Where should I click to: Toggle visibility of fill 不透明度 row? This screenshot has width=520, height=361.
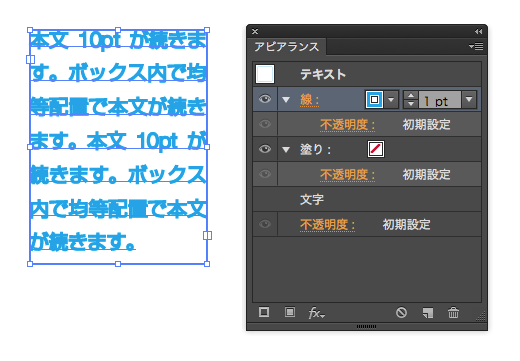[265, 174]
